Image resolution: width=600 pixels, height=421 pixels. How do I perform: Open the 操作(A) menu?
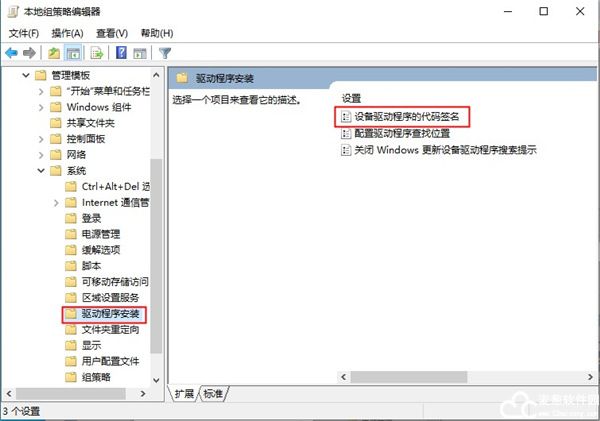click(x=67, y=34)
